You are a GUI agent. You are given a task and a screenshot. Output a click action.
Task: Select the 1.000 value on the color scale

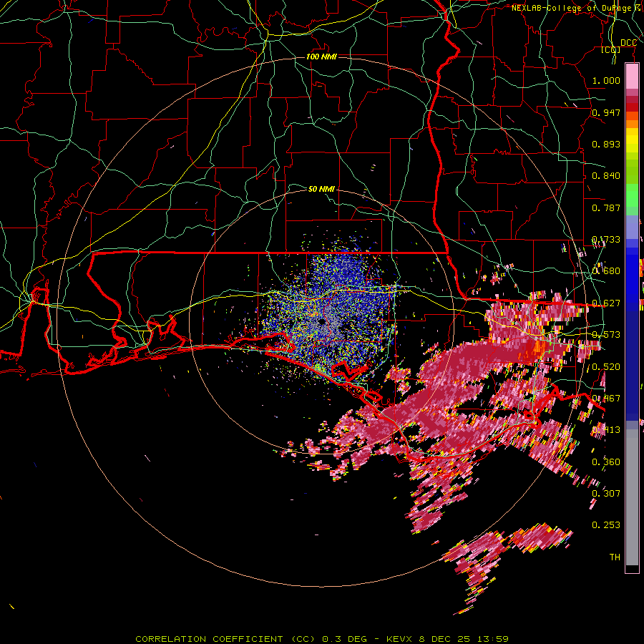[x=606, y=80]
